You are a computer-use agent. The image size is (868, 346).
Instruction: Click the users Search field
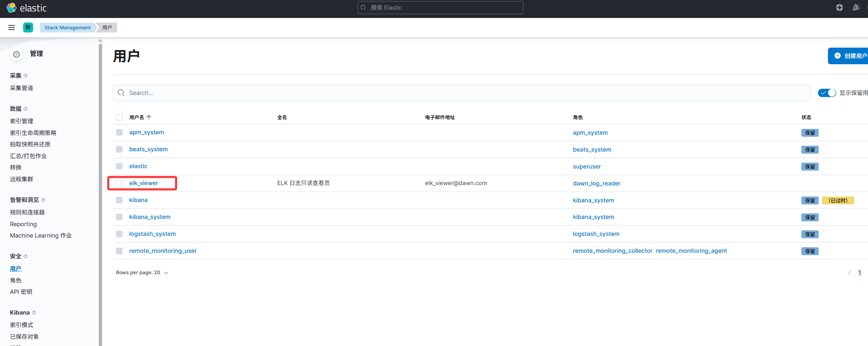click(x=462, y=93)
